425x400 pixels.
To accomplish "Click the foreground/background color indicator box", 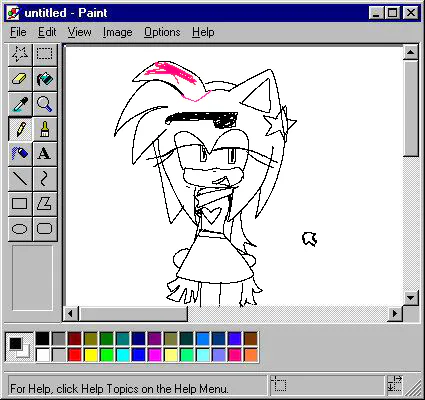I will [x=19, y=346].
